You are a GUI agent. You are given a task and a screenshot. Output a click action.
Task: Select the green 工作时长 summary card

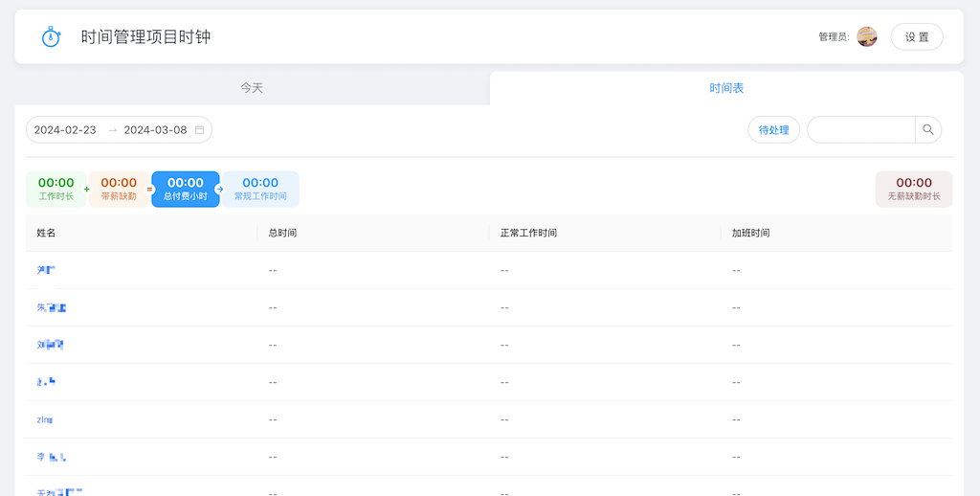(x=56, y=189)
